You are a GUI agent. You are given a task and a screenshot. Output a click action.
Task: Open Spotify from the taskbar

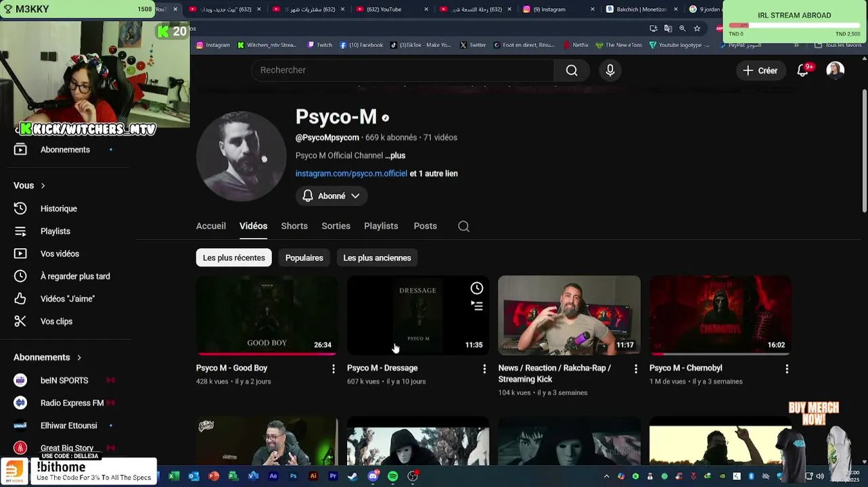[393, 476]
